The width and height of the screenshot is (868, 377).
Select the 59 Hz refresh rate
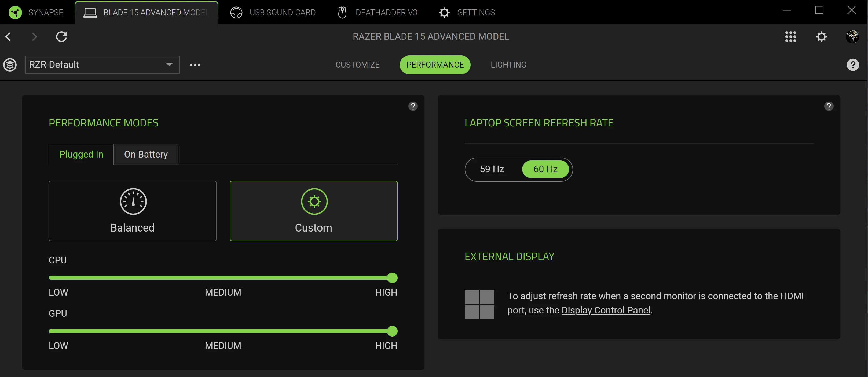pyautogui.click(x=492, y=169)
